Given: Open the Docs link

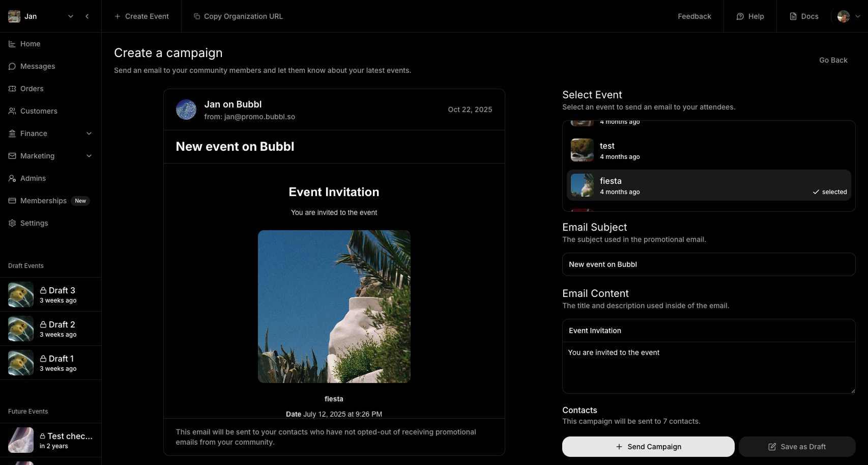Looking at the screenshot, I should [804, 16].
